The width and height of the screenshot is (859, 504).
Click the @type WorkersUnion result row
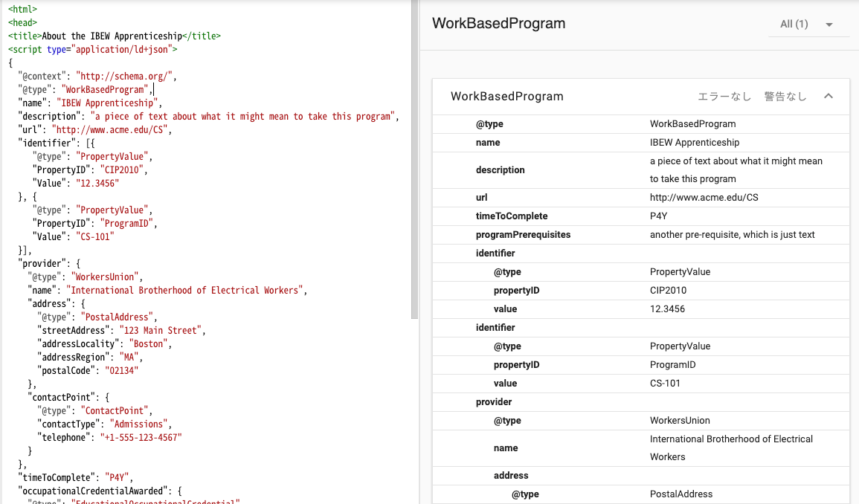coord(641,421)
